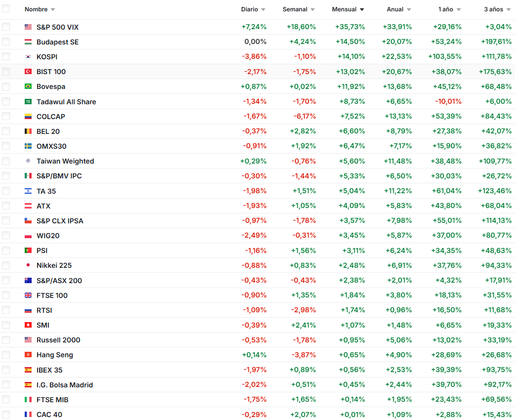The height and width of the screenshot is (420, 518).
Task: Click the Hungary flag icon for Budapest SE
Action: (28, 42)
